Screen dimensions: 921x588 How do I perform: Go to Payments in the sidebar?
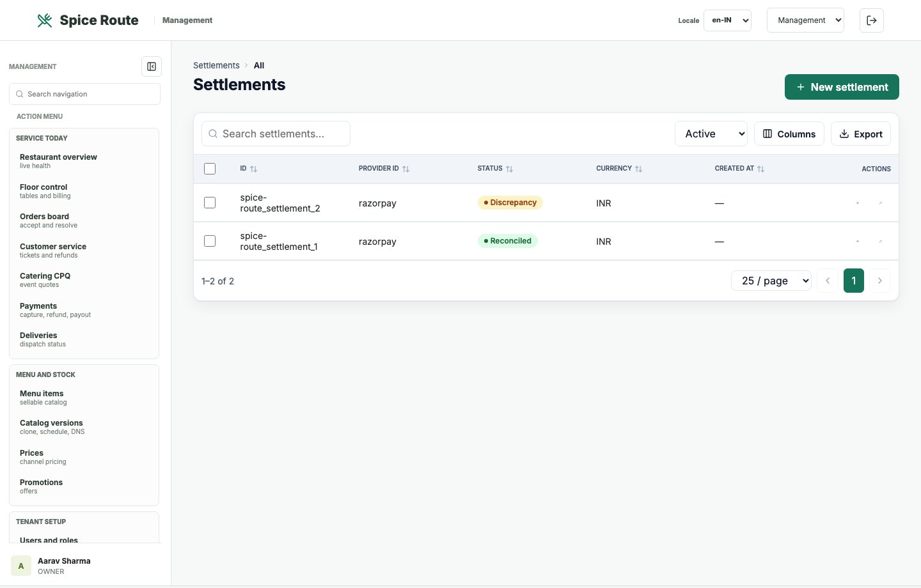click(84, 310)
